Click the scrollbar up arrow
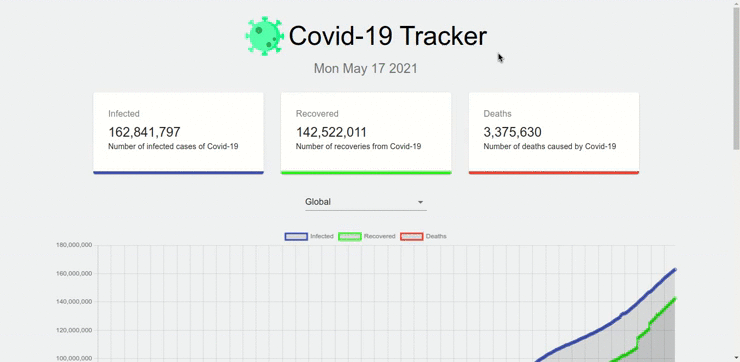740x362 pixels. pos(736,3)
